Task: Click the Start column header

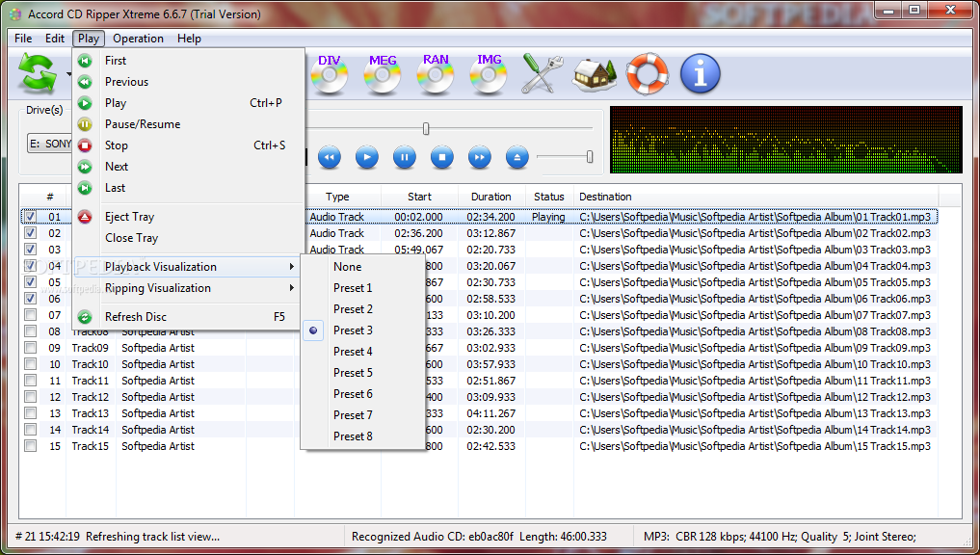Action: click(x=419, y=197)
